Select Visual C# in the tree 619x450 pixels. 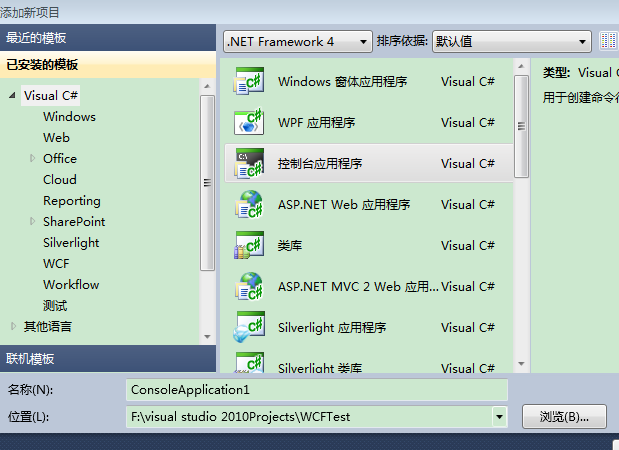(x=51, y=96)
